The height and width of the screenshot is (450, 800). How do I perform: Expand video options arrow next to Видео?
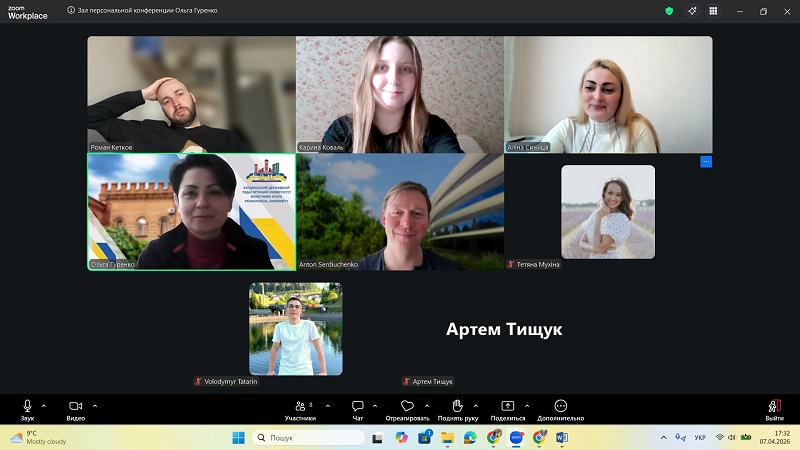pyautogui.click(x=95, y=405)
